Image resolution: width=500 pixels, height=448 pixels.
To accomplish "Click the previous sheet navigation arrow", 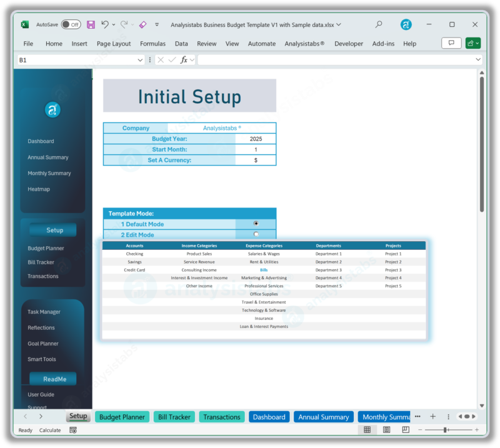I will point(26,416).
